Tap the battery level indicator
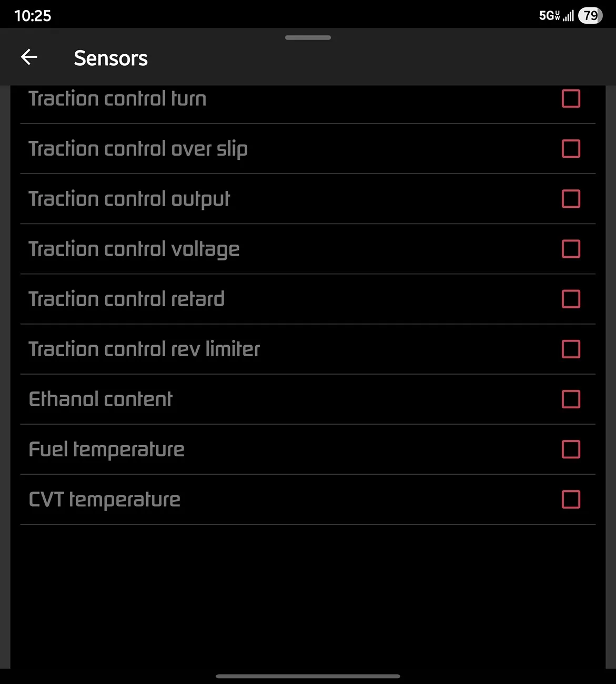The width and height of the screenshot is (616, 684). [590, 16]
